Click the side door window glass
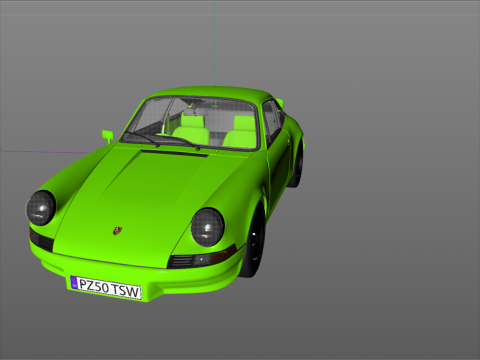This screenshot has height=360, width=480. point(270,121)
